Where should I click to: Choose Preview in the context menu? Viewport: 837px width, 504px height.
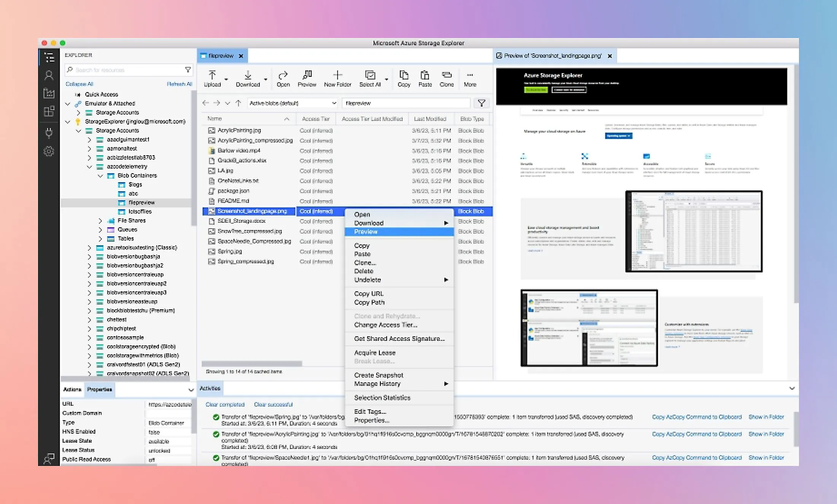pos(366,232)
